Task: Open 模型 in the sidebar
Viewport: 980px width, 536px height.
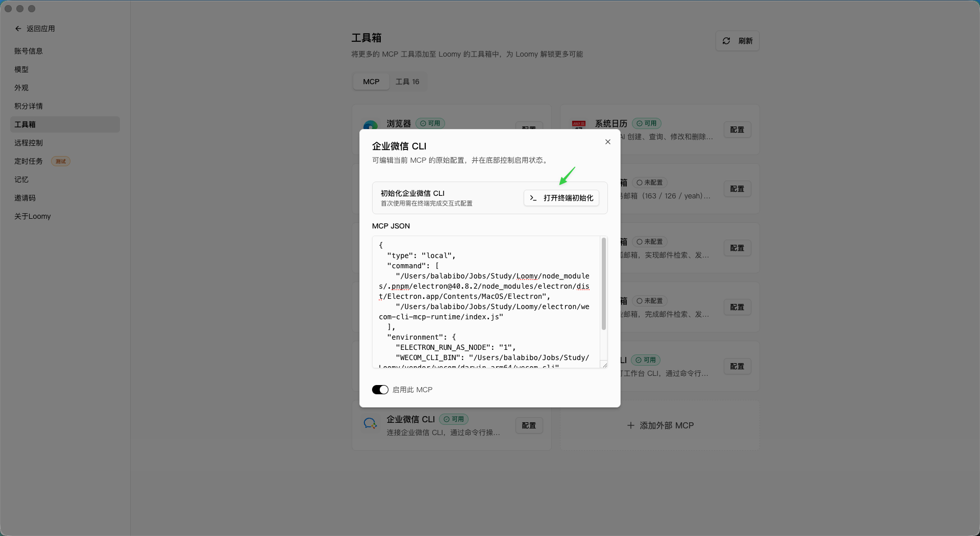Action: click(x=21, y=69)
